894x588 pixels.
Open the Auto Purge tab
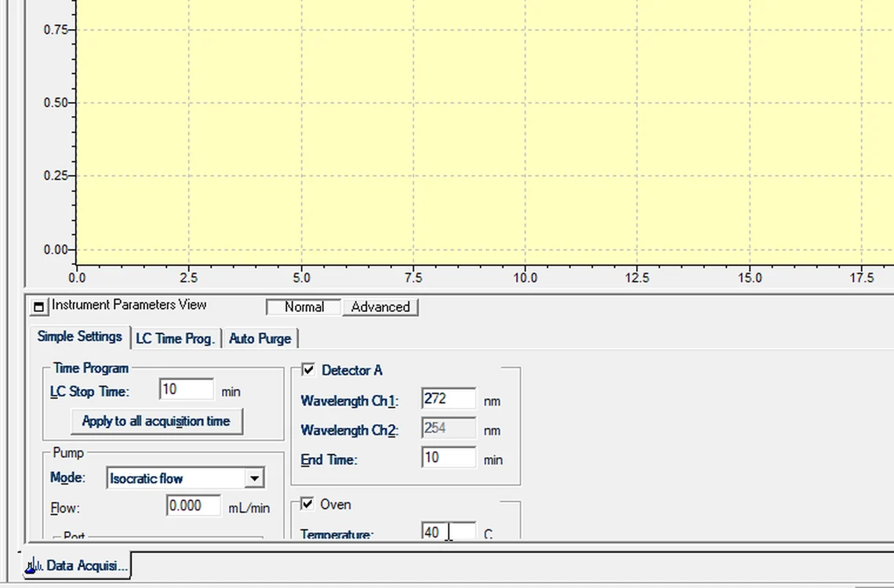point(260,339)
